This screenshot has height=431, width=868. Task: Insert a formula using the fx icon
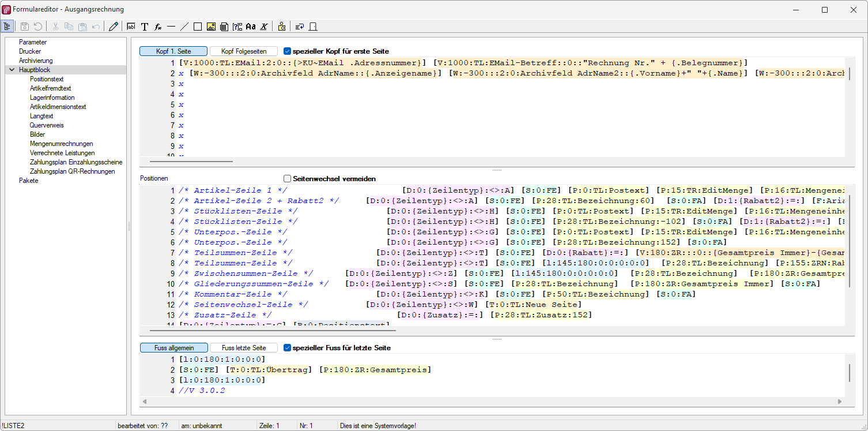tap(158, 27)
